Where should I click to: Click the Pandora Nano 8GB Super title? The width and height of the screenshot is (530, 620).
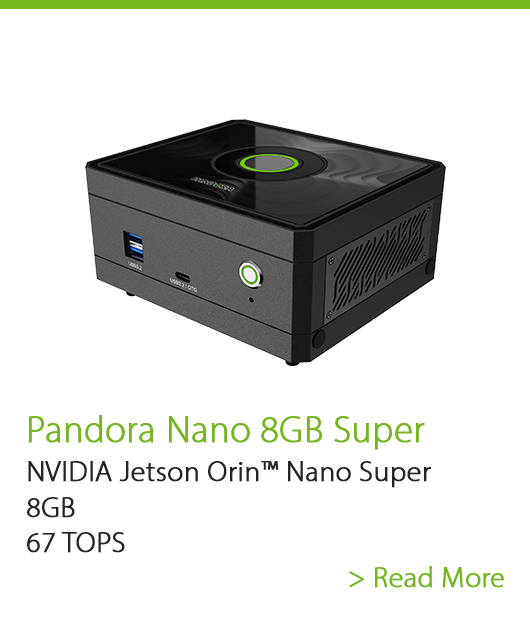[225, 431]
